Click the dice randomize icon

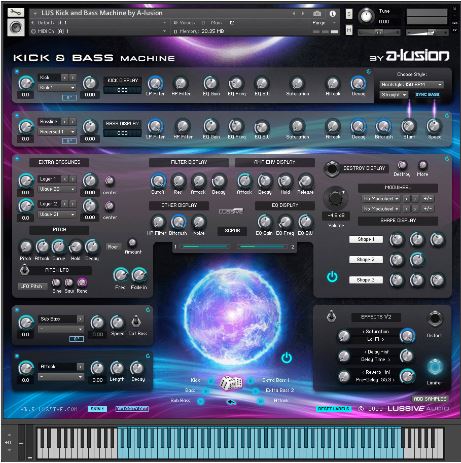tap(231, 383)
